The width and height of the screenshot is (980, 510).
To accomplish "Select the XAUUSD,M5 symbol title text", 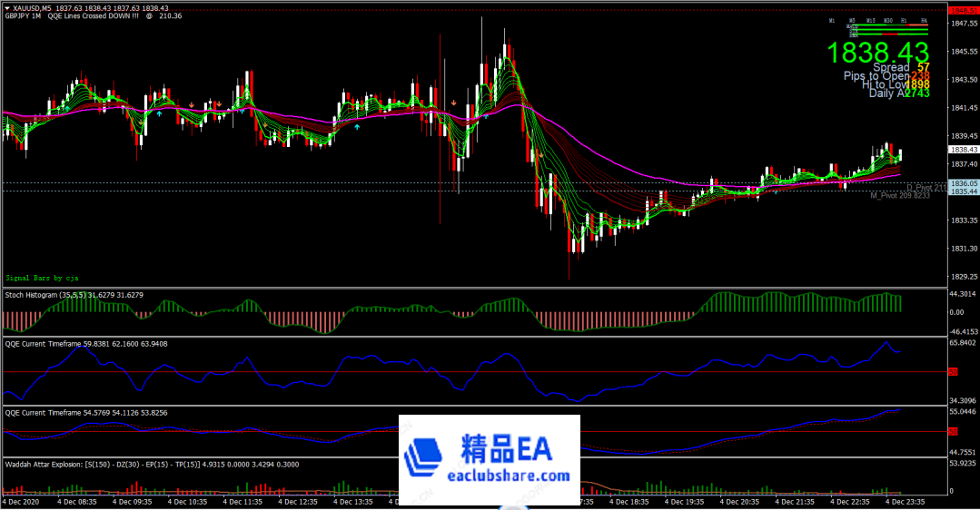I will coord(32,8).
